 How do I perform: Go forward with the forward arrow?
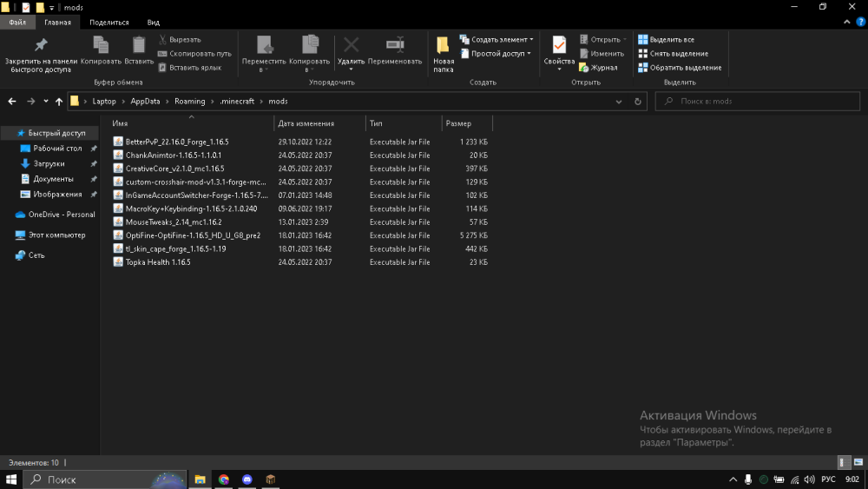[31, 102]
